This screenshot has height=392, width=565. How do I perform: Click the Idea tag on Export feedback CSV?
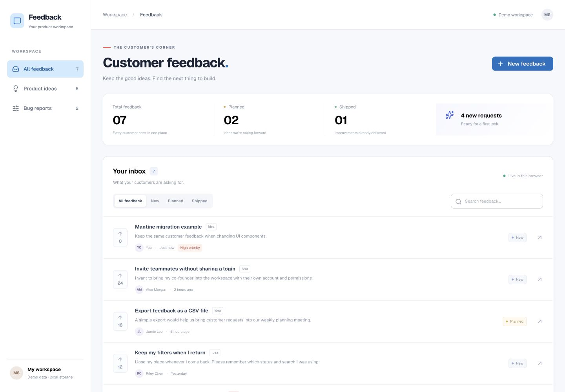click(x=218, y=311)
